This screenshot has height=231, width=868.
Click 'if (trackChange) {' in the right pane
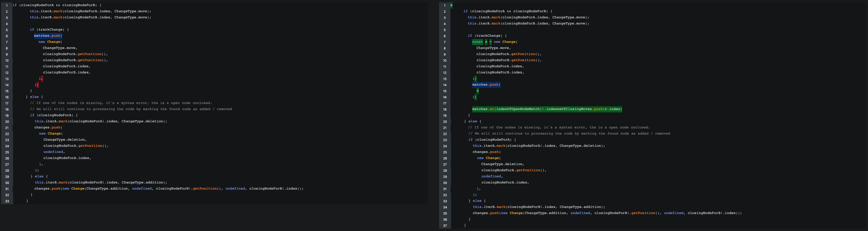(x=487, y=36)
